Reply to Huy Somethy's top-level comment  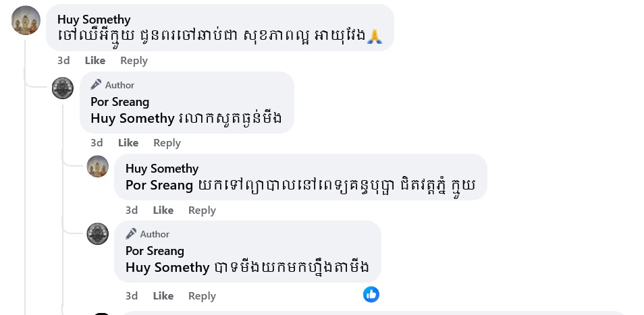(134, 61)
